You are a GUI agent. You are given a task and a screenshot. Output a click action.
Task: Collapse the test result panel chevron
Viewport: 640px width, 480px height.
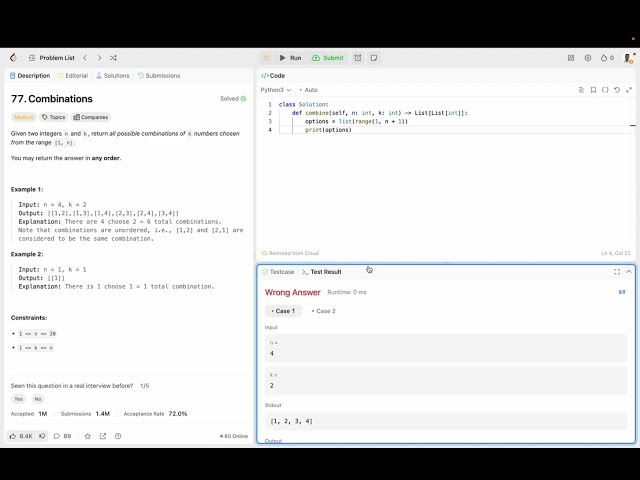point(629,272)
